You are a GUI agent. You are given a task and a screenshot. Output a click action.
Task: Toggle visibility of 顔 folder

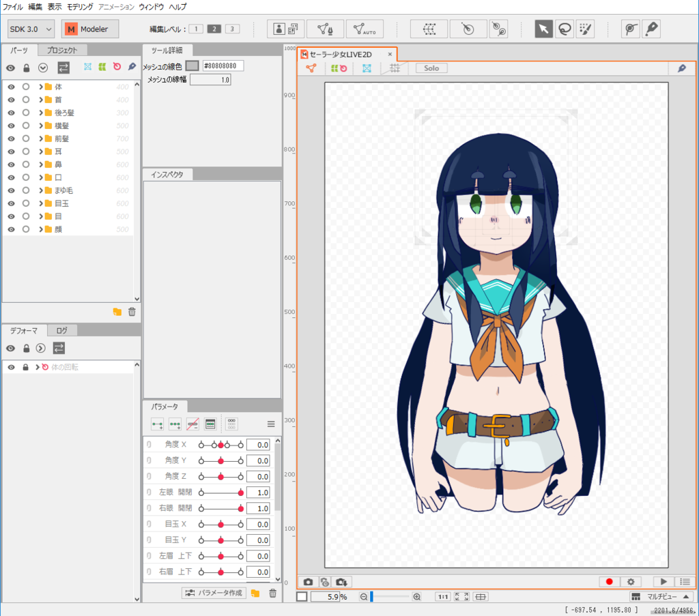click(11, 229)
